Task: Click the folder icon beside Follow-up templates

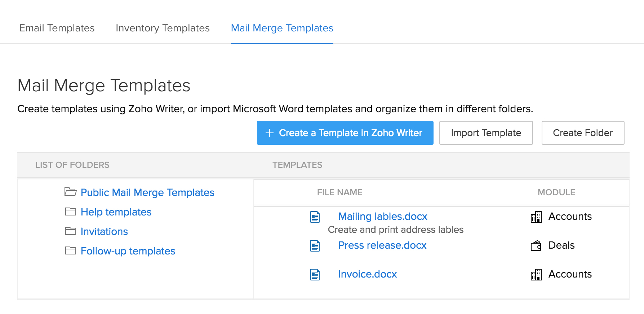Action: pos(71,250)
